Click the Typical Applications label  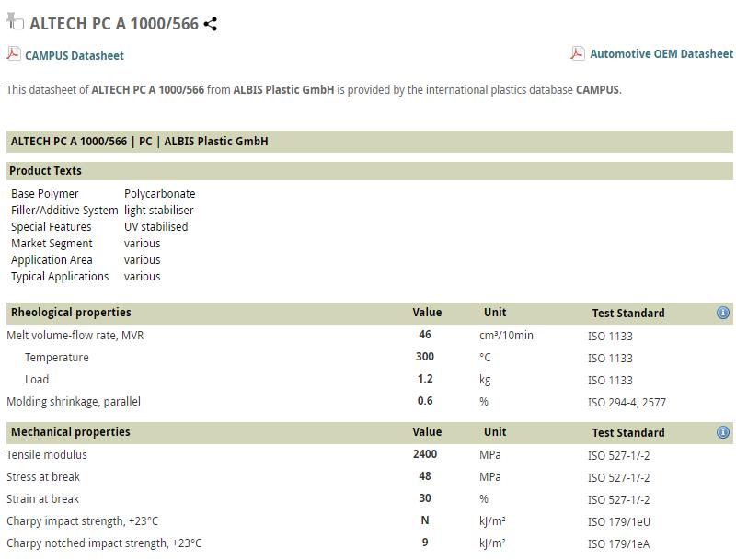60,277
